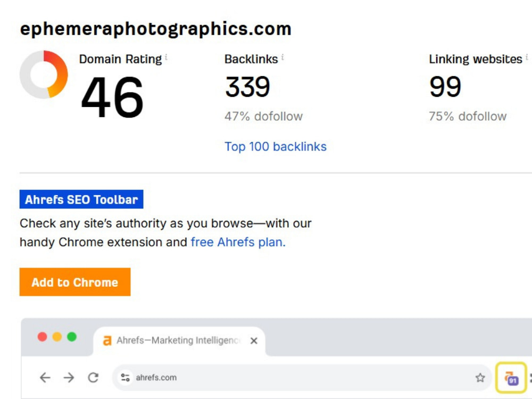Click the browser reload icon
Image resolution: width=532 pixels, height=399 pixels.
point(93,378)
